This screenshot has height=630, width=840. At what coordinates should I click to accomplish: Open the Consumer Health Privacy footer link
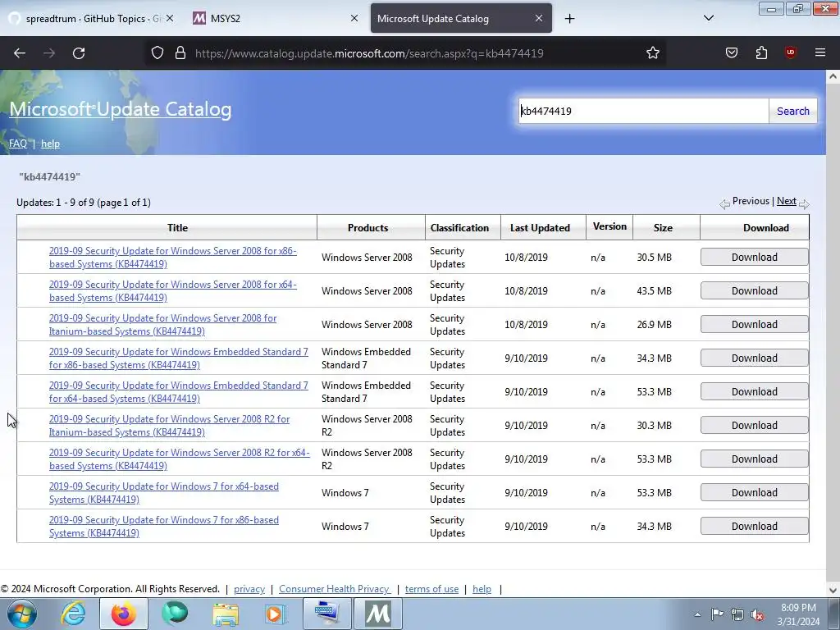[x=335, y=589]
